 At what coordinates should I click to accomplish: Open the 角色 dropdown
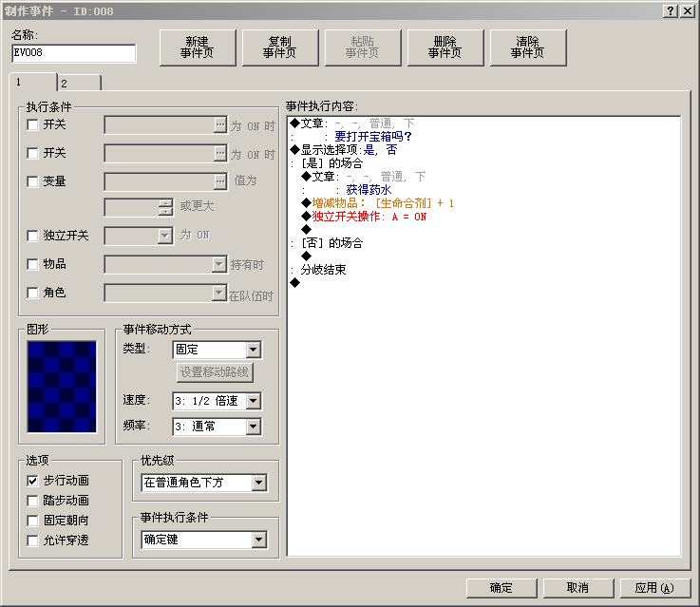click(x=218, y=293)
